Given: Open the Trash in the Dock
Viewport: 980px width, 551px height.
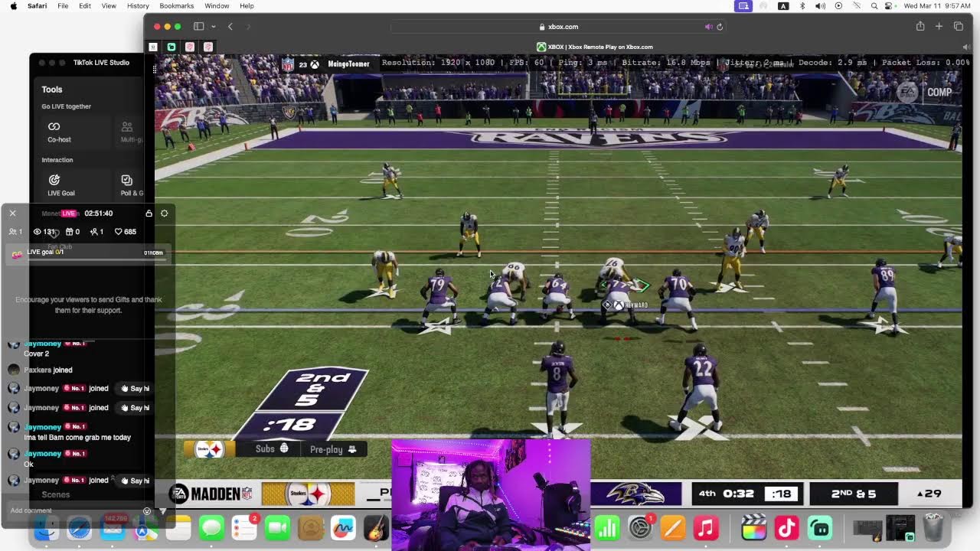Looking at the screenshot, I should pyautogui.click(x=933, y=528).
